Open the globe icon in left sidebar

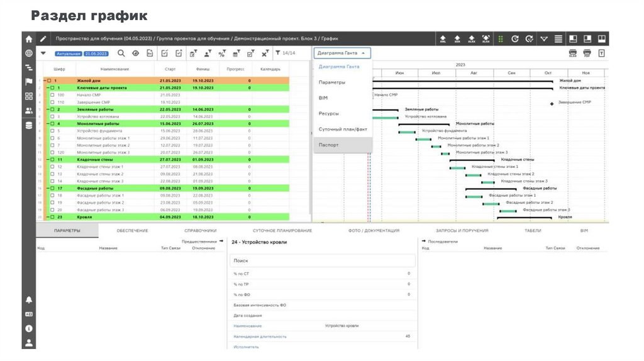pos(28,52)
